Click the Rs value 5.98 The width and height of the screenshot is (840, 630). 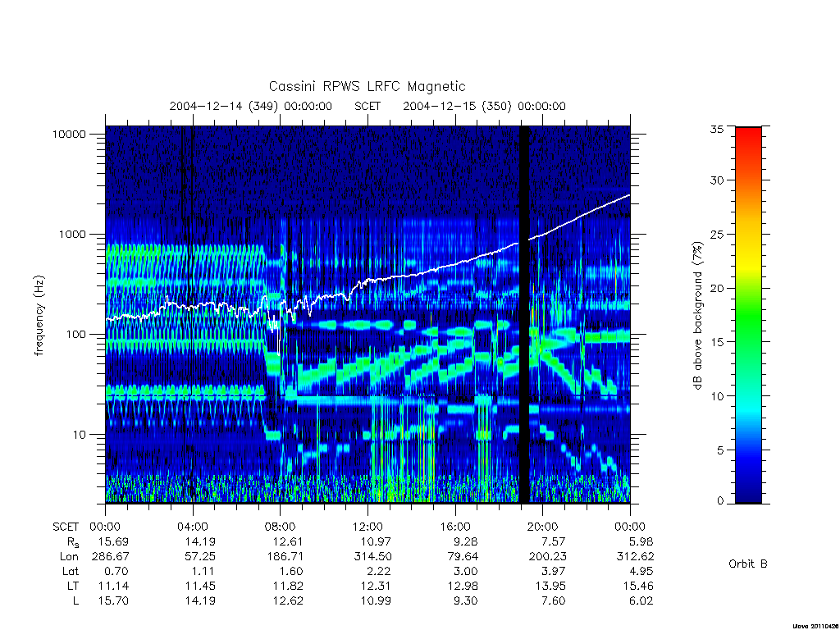click(641, 541)
